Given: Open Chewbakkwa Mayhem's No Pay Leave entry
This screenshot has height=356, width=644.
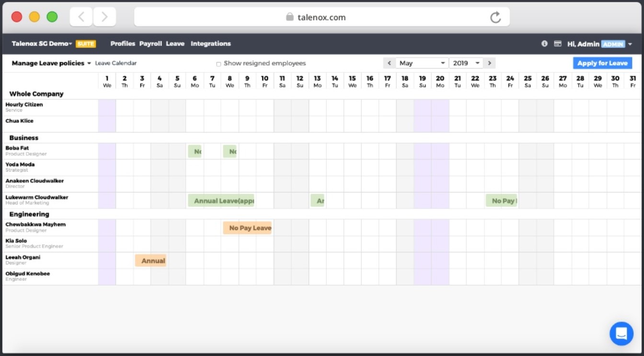Looking at the screenshot, I should 247,228.
